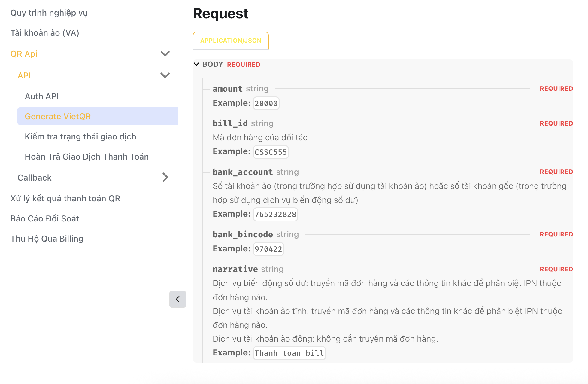Open Xử lý kết quả thanh toán QR
The image size is (588, 384).
(x=65, y=198)
